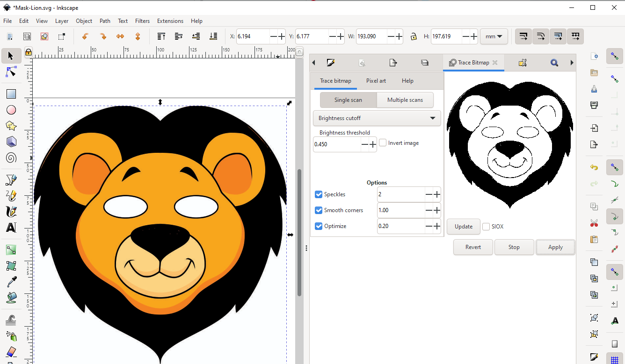Enable the Invert image checkbox
This screenshot has width=625, height=364.
[383, 143]
